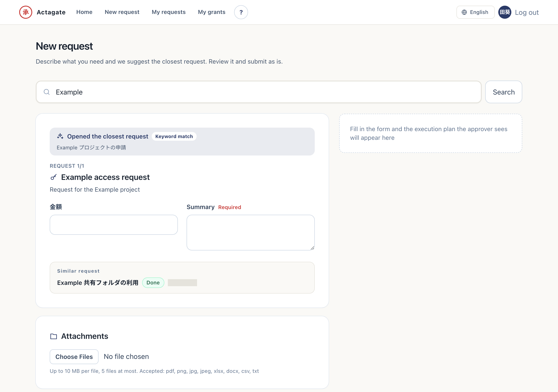558x392 pixels.
Task: Click the Done status badge
Action: point(153,283)
